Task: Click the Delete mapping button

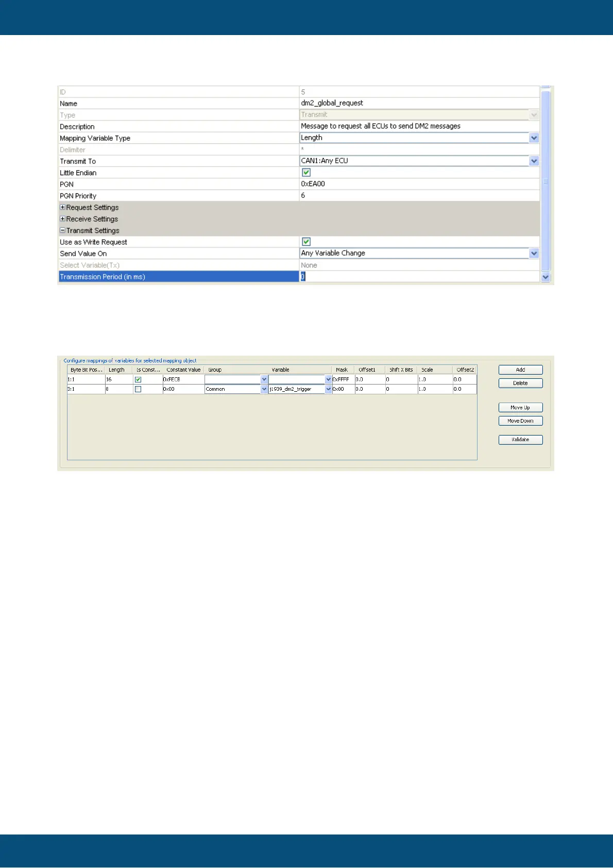Action: pos(520,383)
